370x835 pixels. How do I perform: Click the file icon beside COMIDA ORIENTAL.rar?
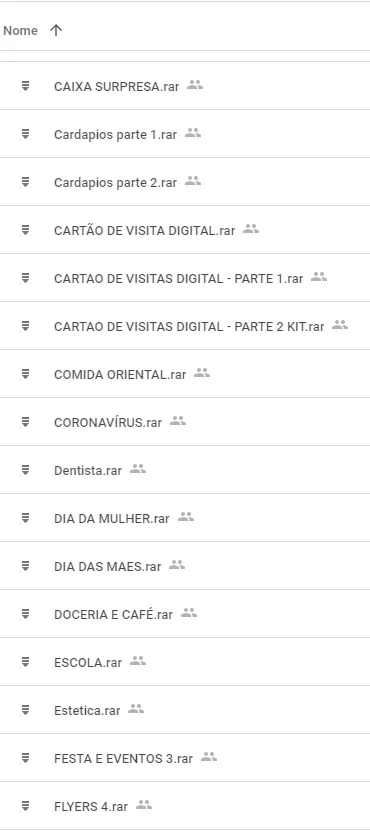[25, 373]
